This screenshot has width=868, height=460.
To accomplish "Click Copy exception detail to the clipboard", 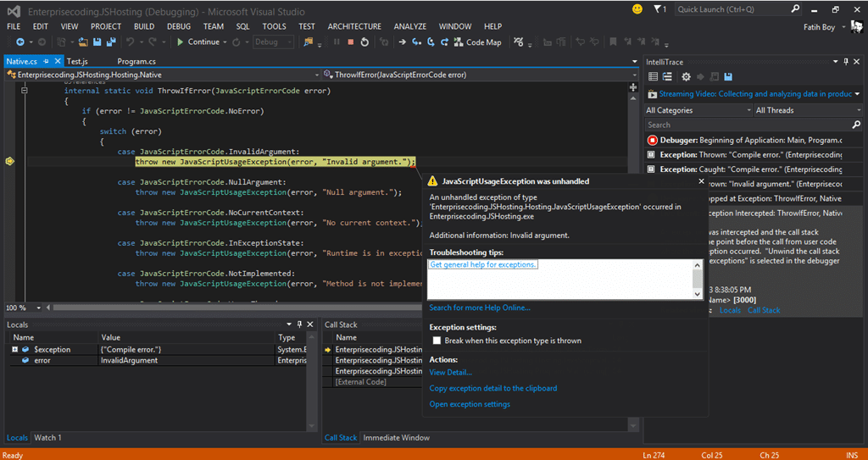I will 493,388.
